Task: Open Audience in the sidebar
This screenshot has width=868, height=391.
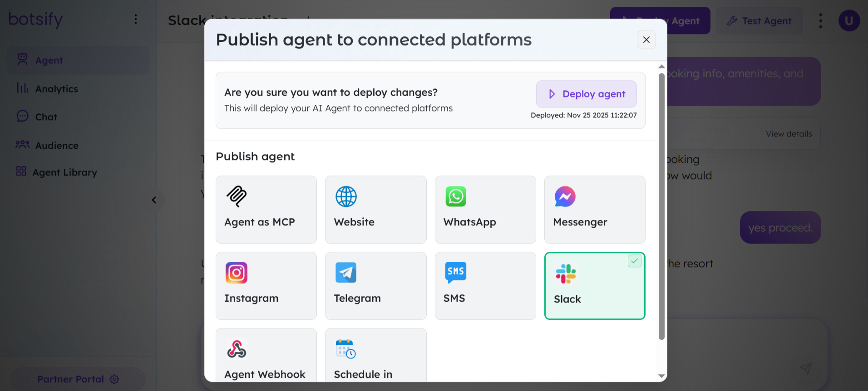Action: coord(57,146)
